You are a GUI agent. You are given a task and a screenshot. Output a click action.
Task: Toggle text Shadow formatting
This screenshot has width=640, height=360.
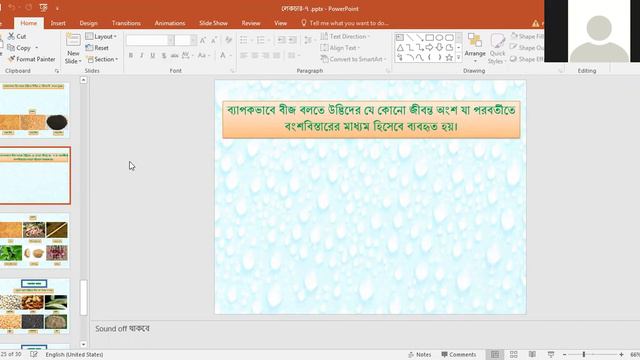coord(164,56)
